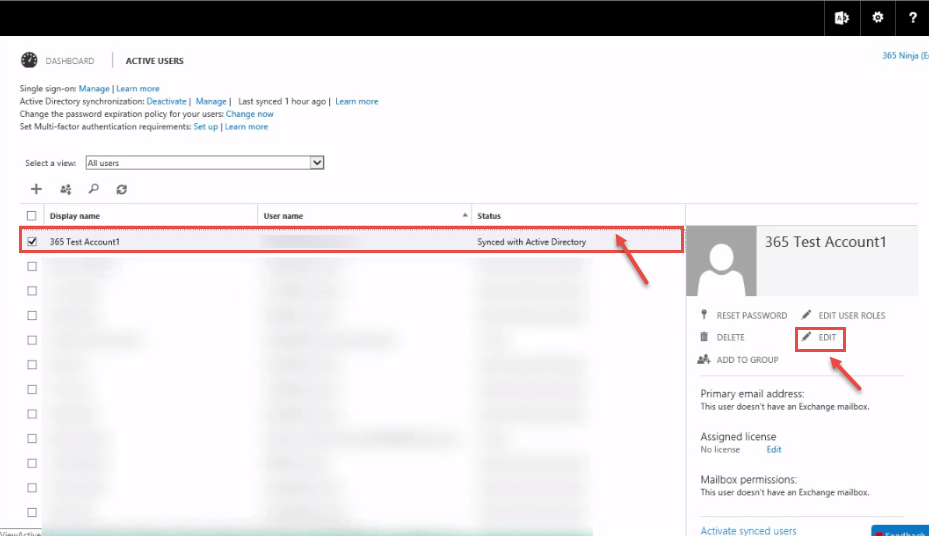Click the bulk add users icon

[x=66, y=189]
